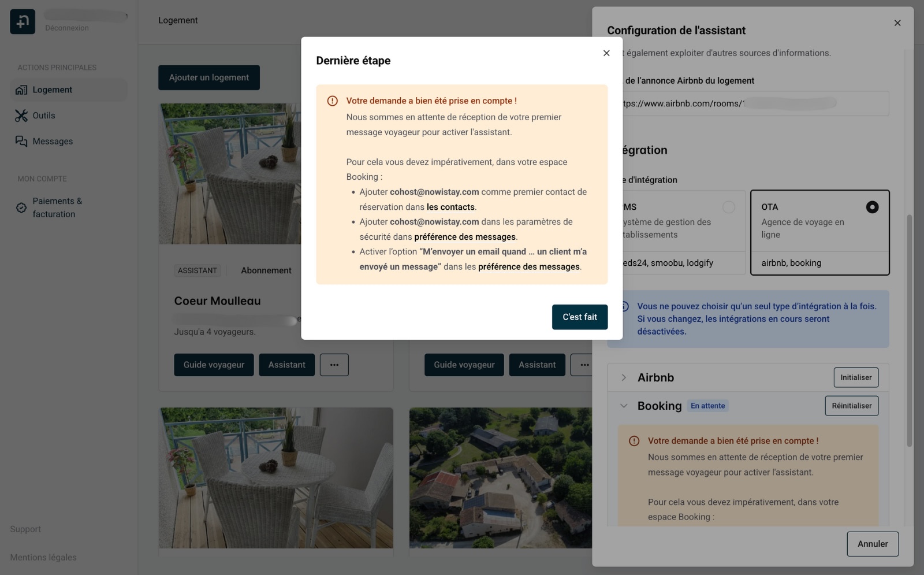The height and width of the screenshot is (575, 924).
Task: Click the warning icon in the dialog alert
Action: tap(333, 101)
